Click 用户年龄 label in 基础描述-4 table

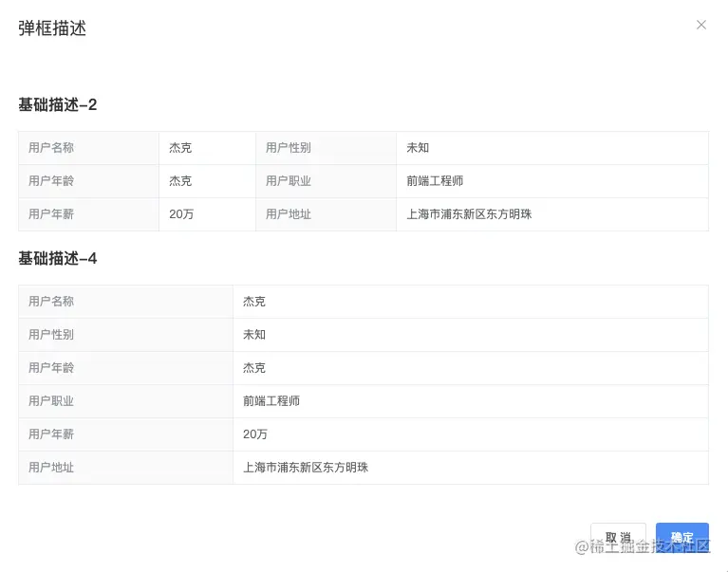(51, 368)
